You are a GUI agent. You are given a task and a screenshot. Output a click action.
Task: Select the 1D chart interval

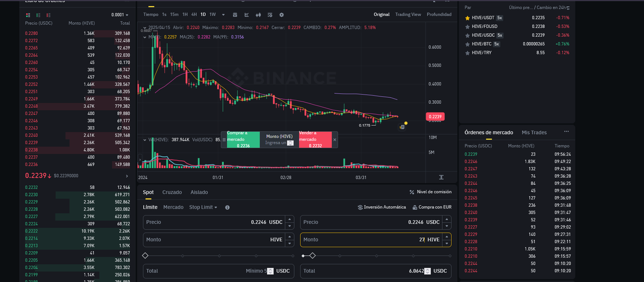[203, 15]
